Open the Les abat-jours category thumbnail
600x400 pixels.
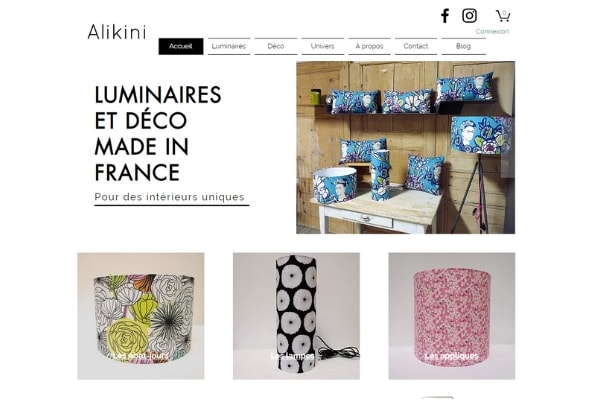[141, 316]
